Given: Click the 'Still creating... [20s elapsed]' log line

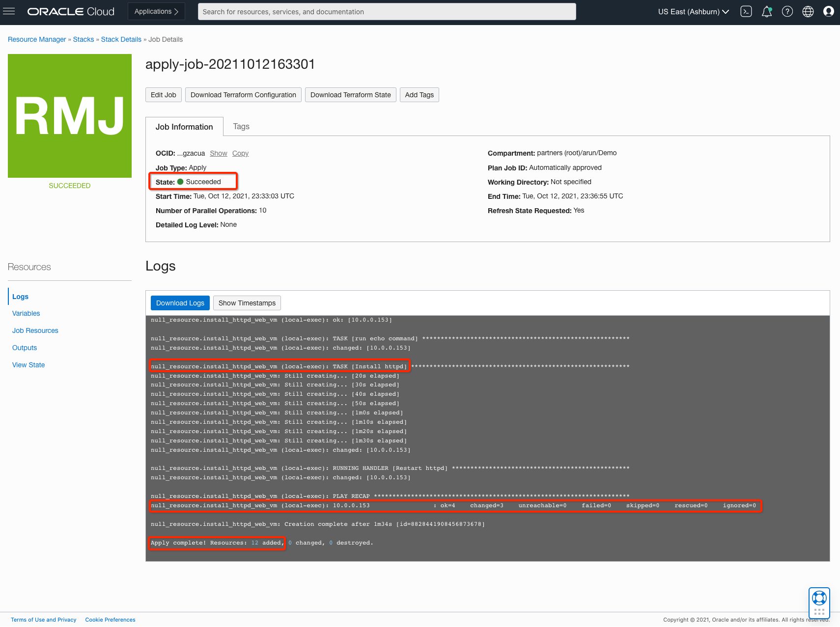Looking at the screenshot, I should (275, 376).
